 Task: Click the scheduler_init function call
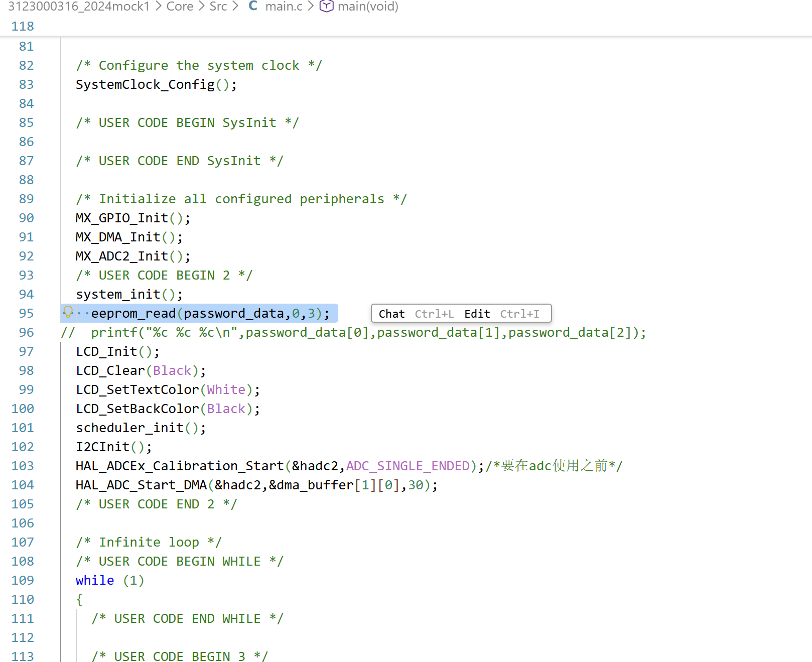tap(129, 428)
